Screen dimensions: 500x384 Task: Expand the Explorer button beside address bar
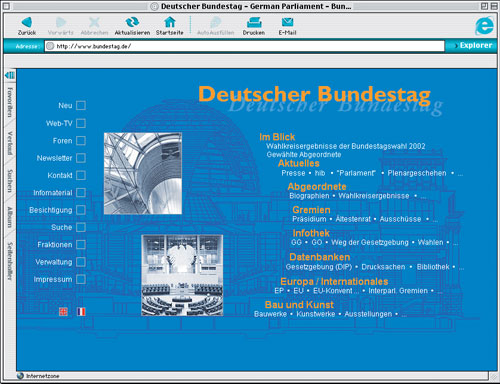[473, 46]
